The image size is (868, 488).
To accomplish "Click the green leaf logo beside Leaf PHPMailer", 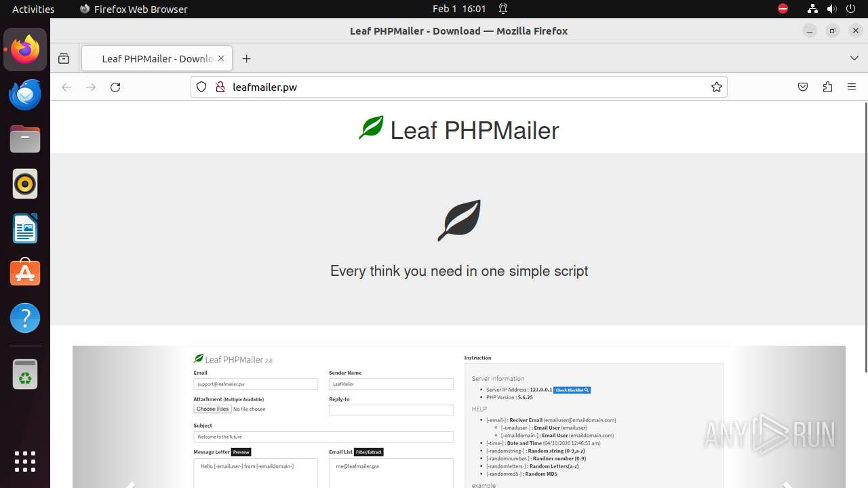I will pyautogui.click(x=371, y=127).
